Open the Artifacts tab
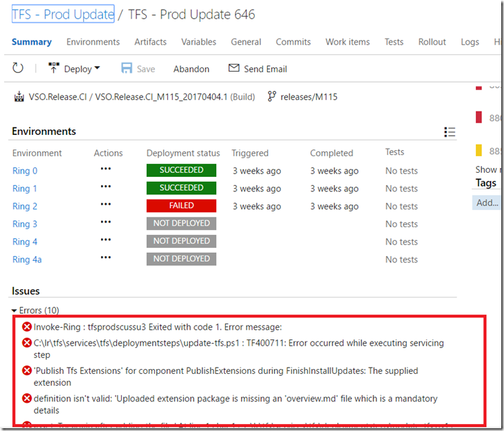Screen dimensions: 504x431 click(150, 42)
